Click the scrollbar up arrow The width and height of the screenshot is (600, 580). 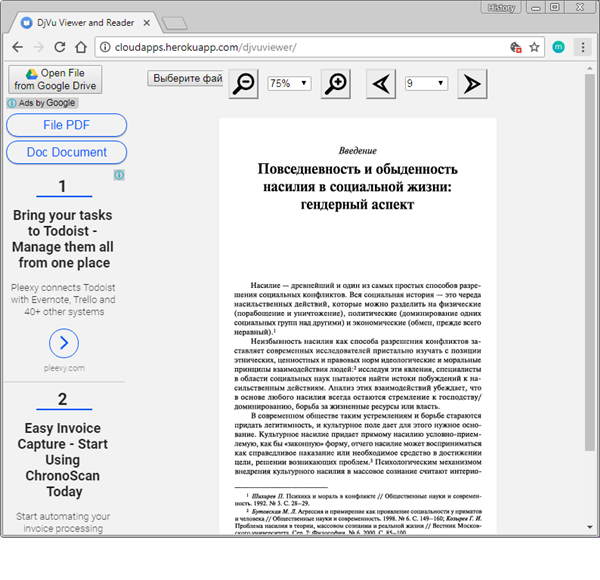590,68
